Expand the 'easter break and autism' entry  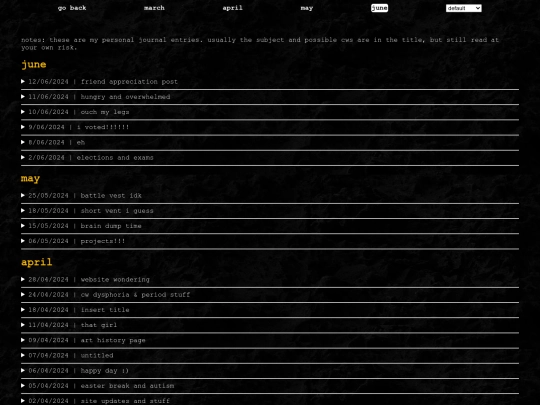click(270, 386)
